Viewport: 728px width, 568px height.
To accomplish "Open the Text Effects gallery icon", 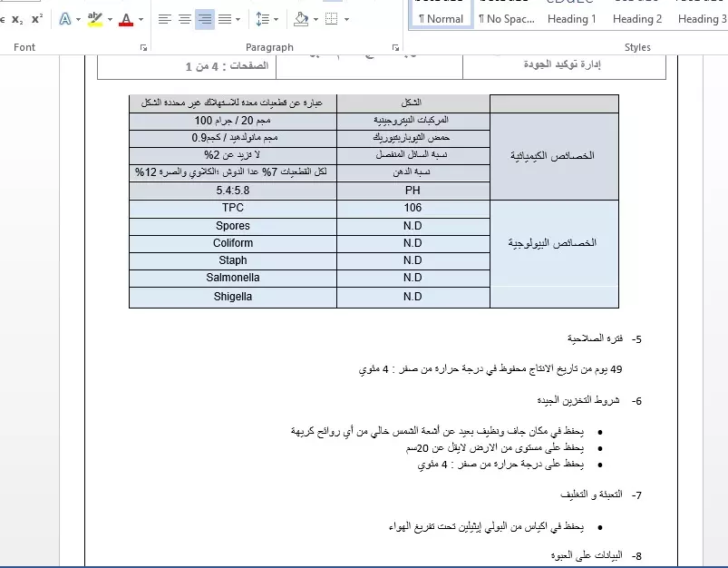I will (x=65, y=18).
